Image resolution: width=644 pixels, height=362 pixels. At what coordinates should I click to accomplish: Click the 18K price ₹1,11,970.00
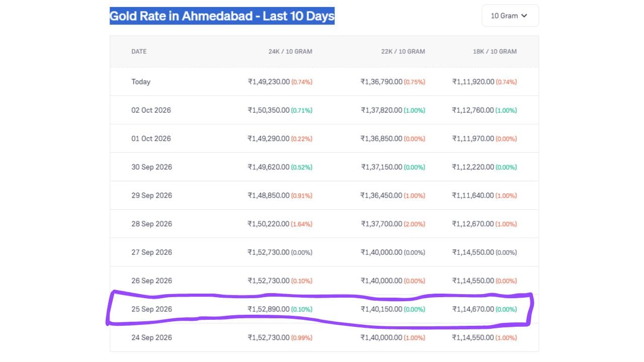coord(473,139)
